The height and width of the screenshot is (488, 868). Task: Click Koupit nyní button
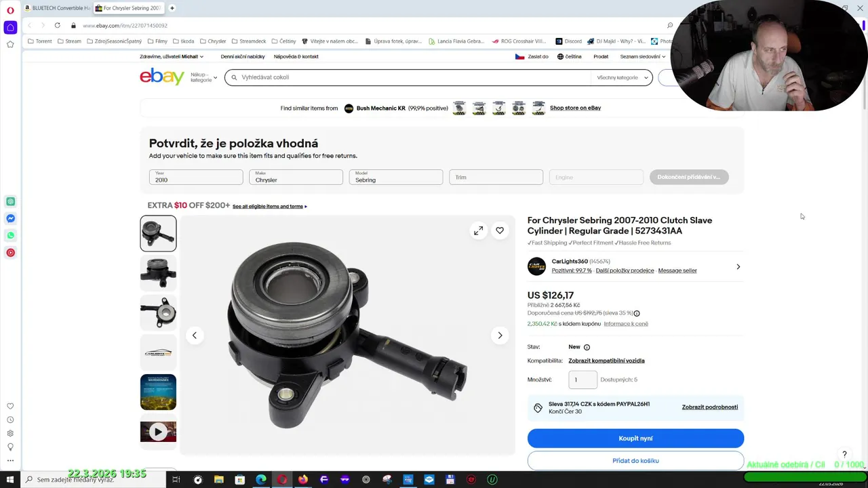(x=635, y=438)
